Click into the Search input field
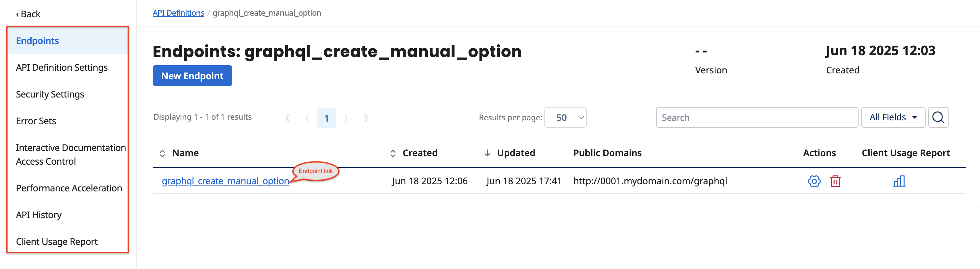 click(x=756, y=117)
